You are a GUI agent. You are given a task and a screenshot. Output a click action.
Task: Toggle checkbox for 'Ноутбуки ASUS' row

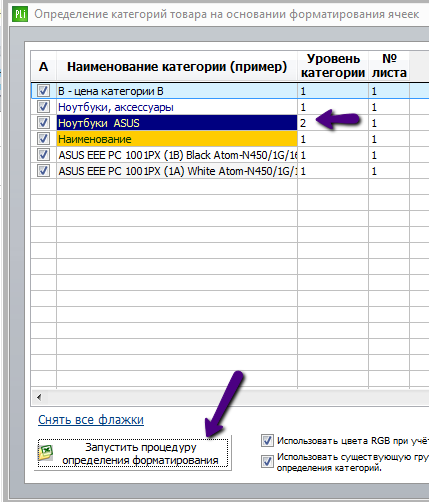coord(43,123)
